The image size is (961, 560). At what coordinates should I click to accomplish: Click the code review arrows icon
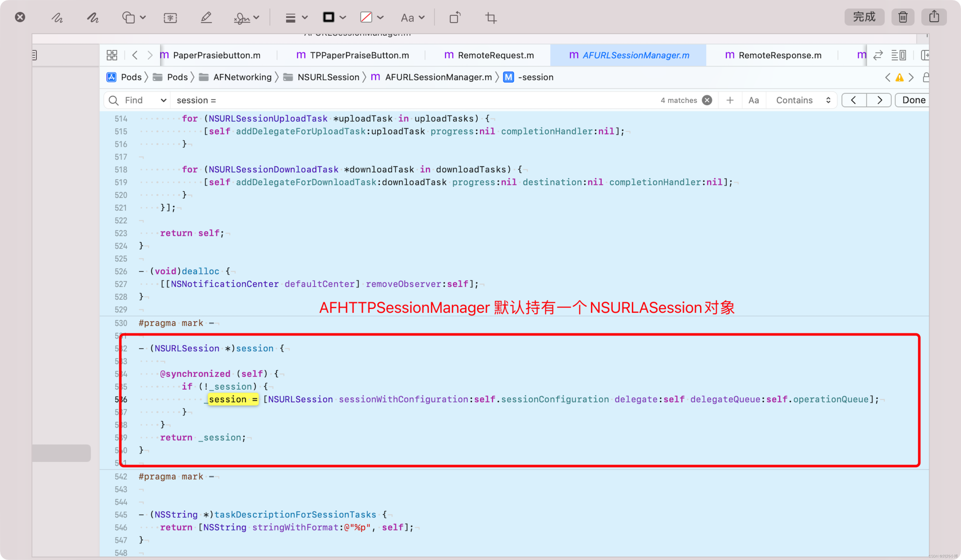(x=878, y=55)
